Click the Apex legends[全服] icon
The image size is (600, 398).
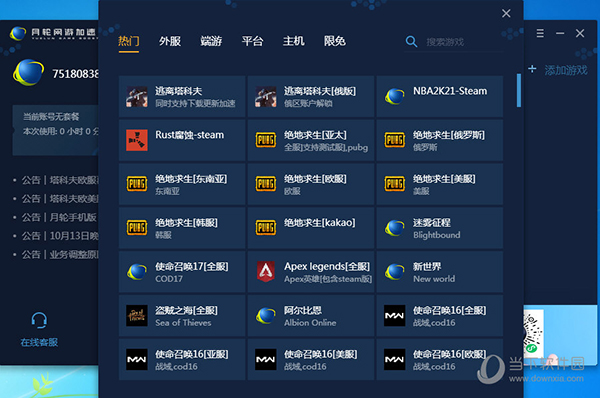(266, 272)
